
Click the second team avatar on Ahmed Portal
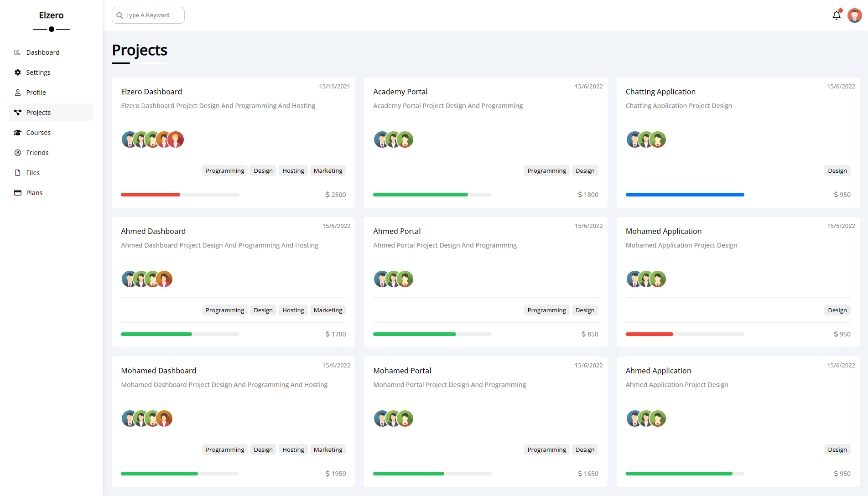[x=393, y=279]
